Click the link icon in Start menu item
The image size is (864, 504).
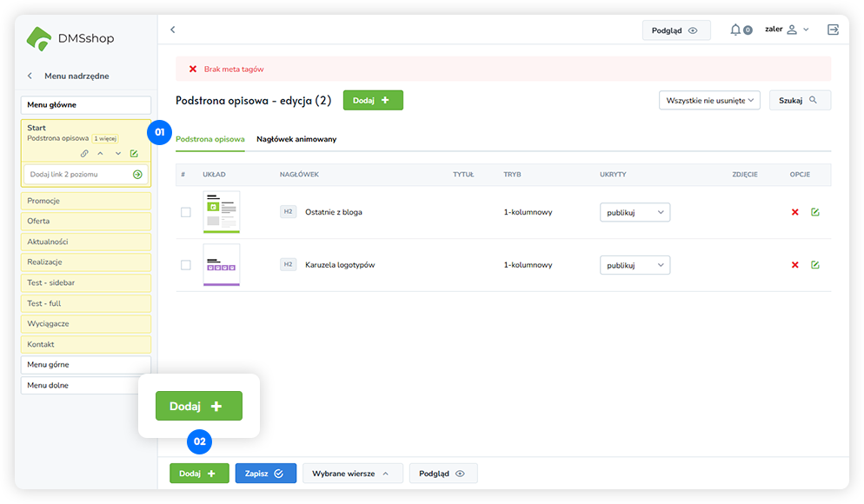click(84, 154)
